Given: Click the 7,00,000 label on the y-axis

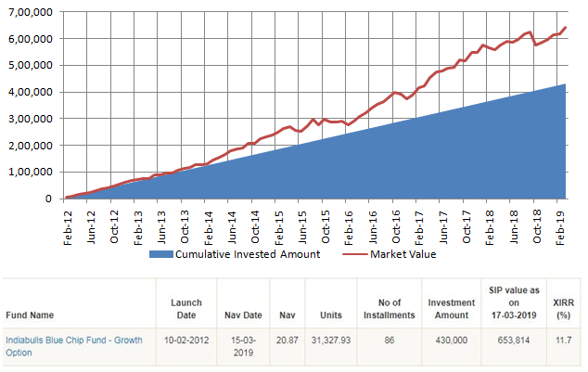Looking at the screenshot, I should pos(30,12).
